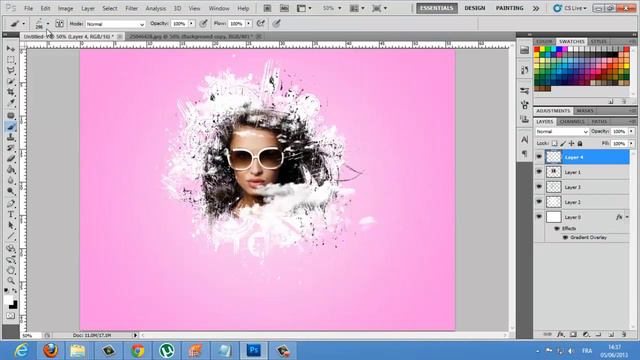Switch to the Styles tab
This screenshot has height=360, width=640.
[x=598, y=42]
